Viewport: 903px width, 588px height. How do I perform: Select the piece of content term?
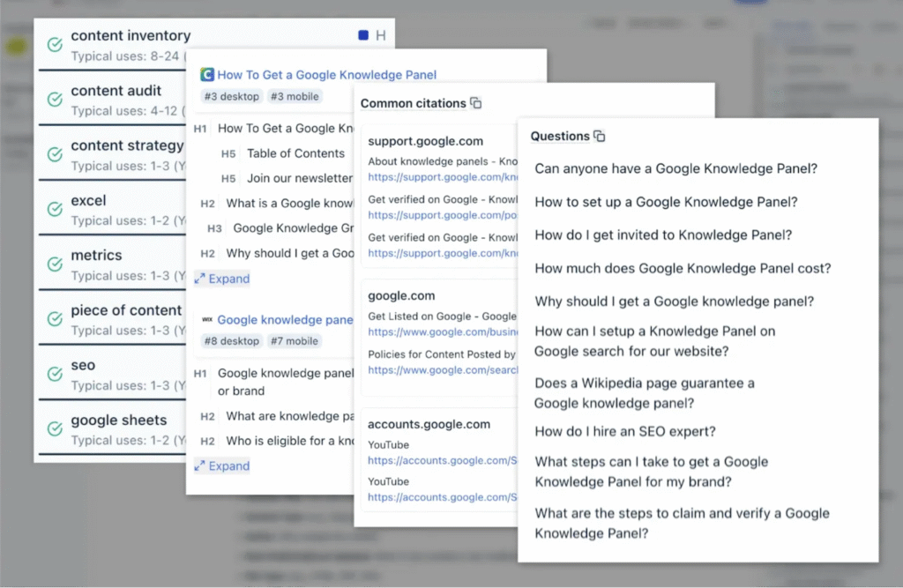pos(126,310)
